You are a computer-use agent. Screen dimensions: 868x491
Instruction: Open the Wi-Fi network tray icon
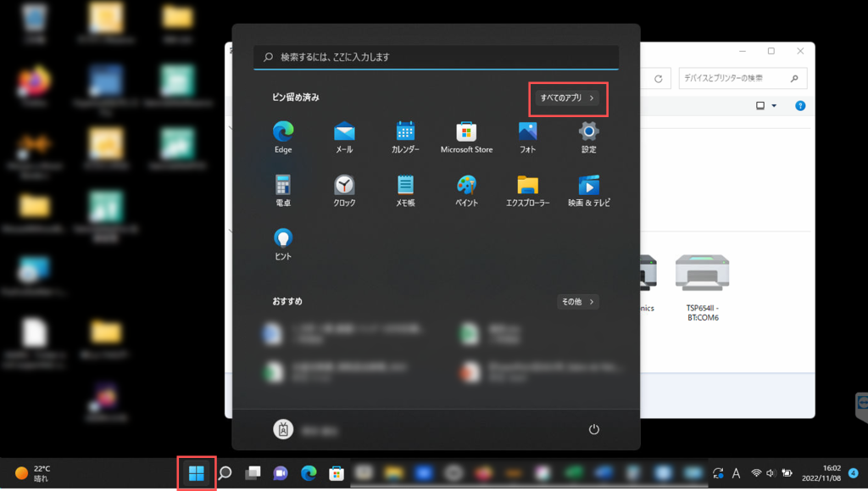pyautogui.click(x=755, y=473)
